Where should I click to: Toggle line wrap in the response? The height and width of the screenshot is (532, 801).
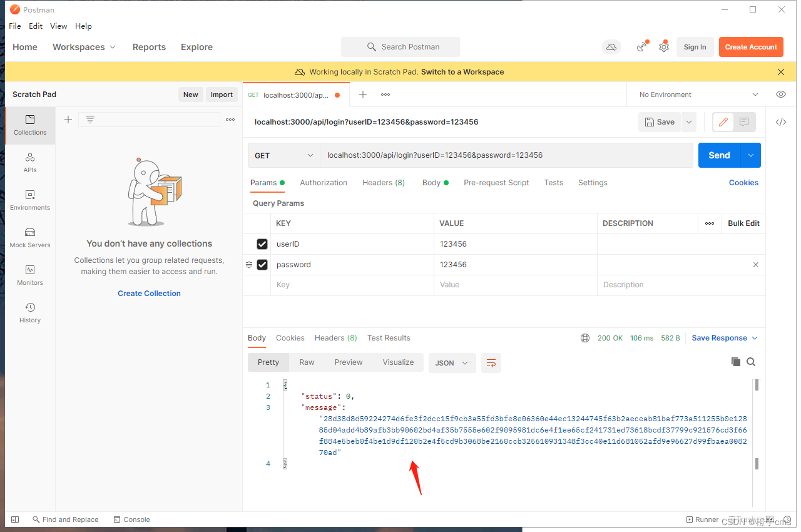coord(491,363)
